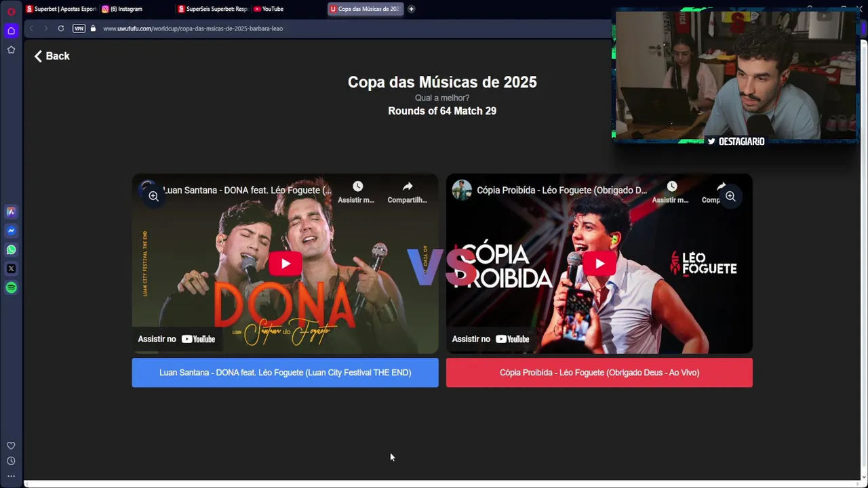This screenshot has width=868, height=488.
Task: Open Léo Foguete channel avatar on right video
Action: 462,190
